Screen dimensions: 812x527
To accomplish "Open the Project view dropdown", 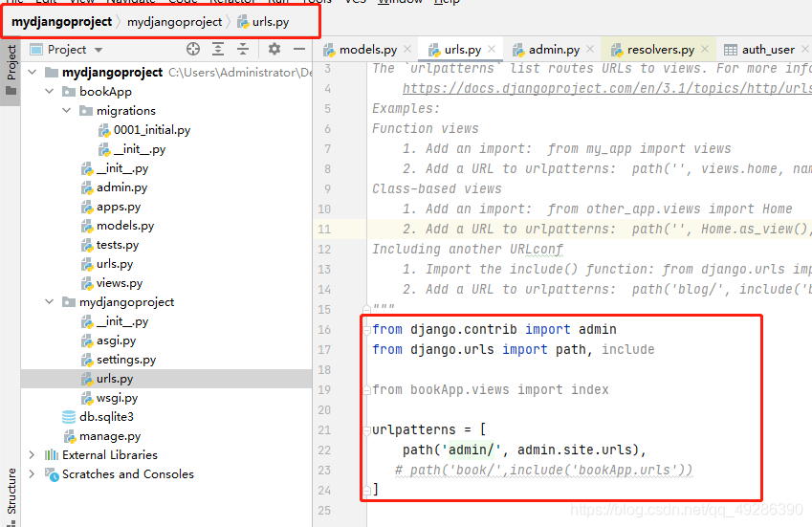I will (x=99, y=50).
